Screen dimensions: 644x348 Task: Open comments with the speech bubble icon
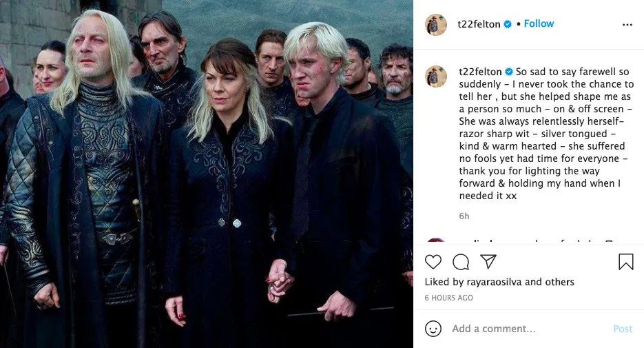pyautogui.click(x=461, y=262)
